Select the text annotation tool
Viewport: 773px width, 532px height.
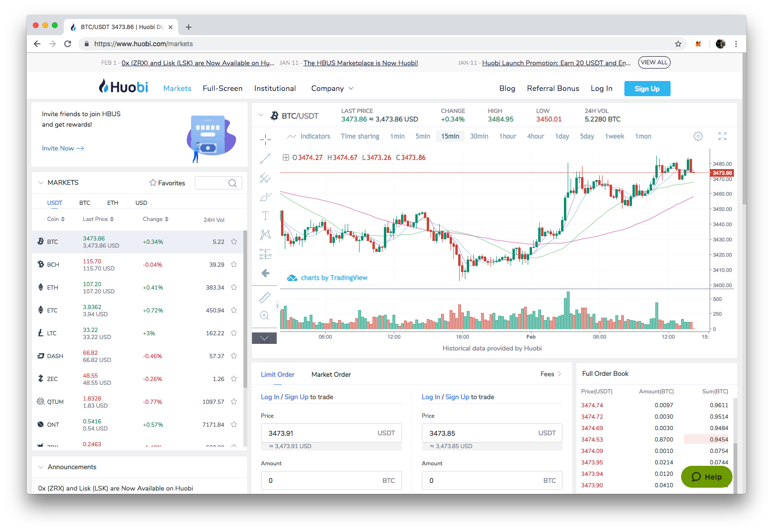(x=265, y=216)
